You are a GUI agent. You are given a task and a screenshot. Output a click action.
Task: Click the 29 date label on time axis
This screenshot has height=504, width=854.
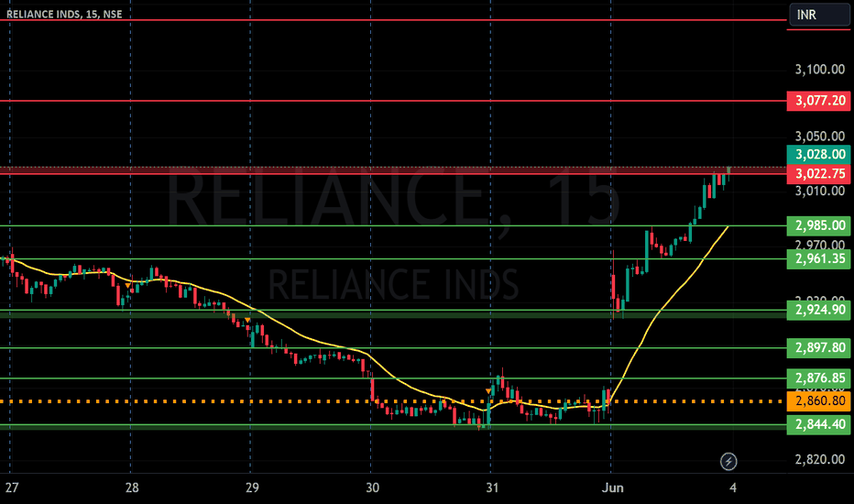(252, 488)
